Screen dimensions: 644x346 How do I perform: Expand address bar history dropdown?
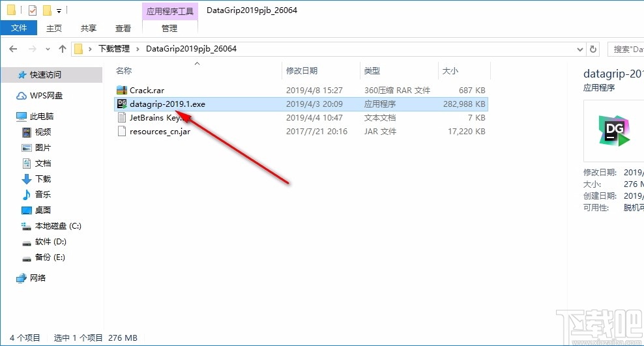coord(580,50)
